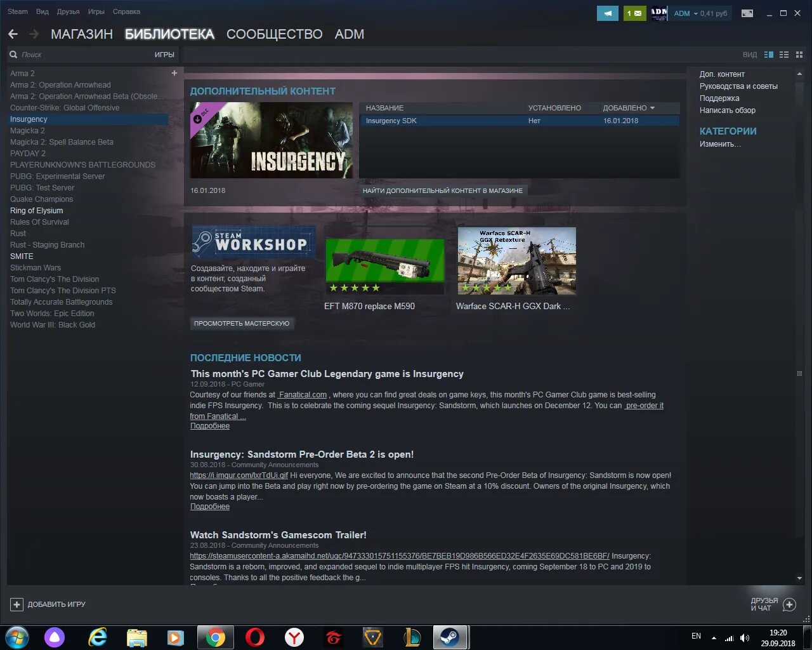Open League of Legends taskbar icon

(x=413, y=637)
